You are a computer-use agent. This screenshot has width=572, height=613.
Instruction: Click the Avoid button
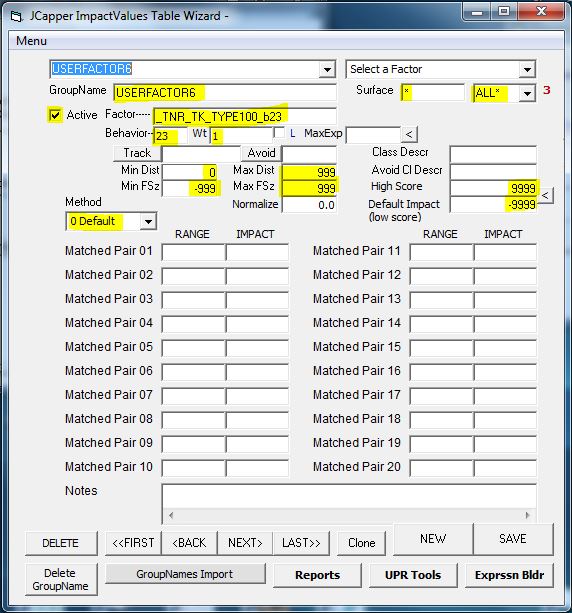pyautogui.click(x=262, y=153)
